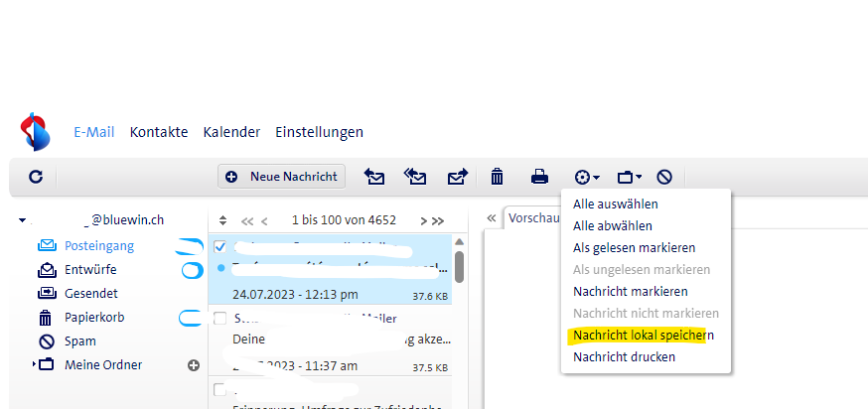Open the gear more-actions dropdown
The width and height of the screenshot is (868, 409).
[x=587, y=177]
